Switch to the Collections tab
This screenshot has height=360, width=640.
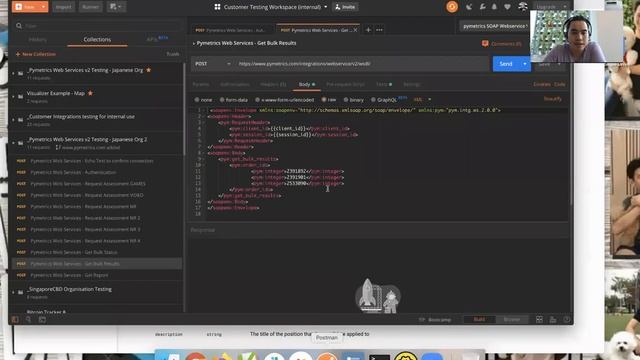click(97, 40)
